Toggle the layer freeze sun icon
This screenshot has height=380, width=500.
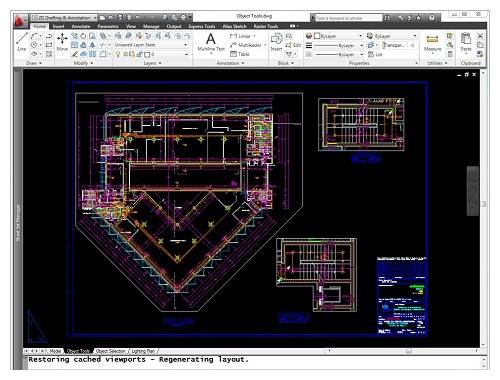125,54
